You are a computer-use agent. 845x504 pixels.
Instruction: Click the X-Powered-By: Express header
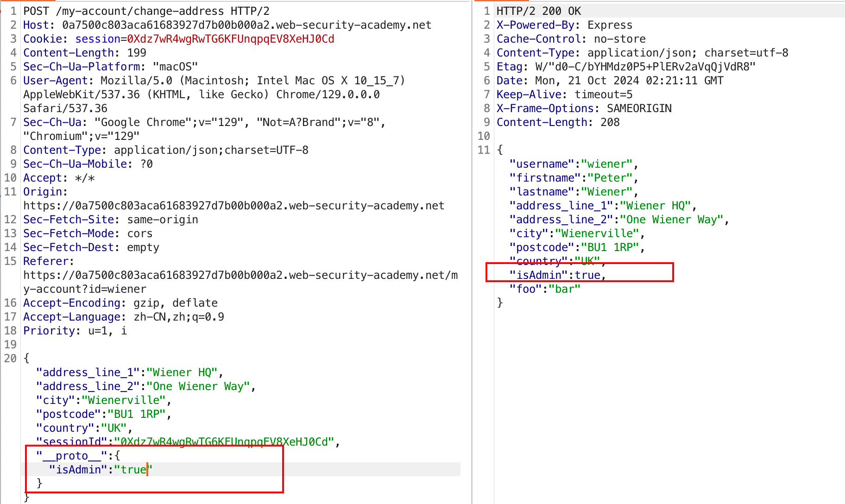[x=565, y=25]
